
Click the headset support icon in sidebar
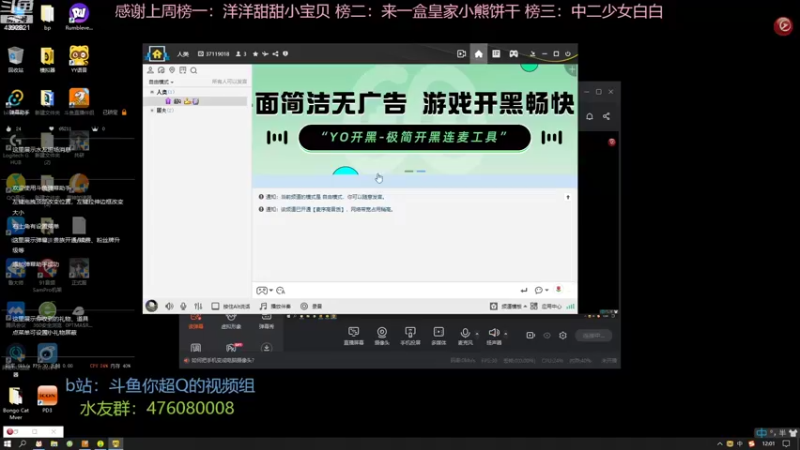coord(161,70)
